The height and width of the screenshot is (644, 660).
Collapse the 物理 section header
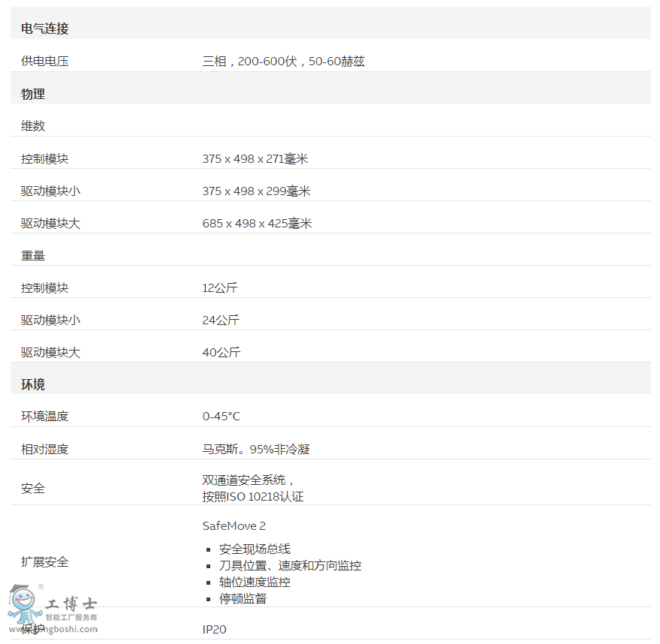(32, 95)
